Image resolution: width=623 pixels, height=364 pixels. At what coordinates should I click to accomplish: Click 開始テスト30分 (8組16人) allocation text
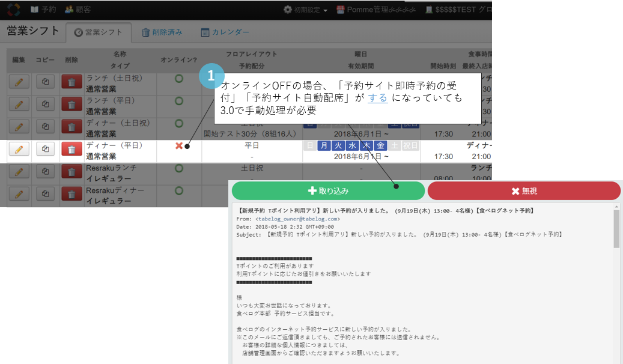[x=250, y=134]
